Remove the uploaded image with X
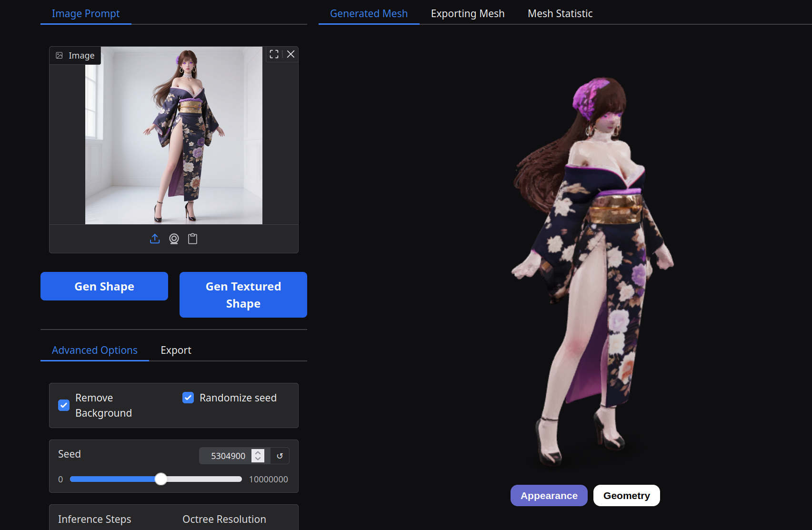This screenshot has width=812, height=530. (x=291, y=54)
